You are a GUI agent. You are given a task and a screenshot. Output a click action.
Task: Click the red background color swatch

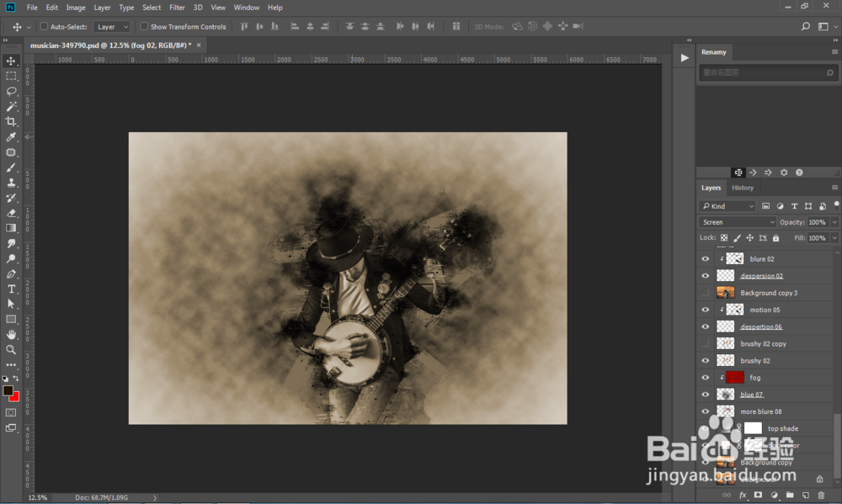coord(15,398)
